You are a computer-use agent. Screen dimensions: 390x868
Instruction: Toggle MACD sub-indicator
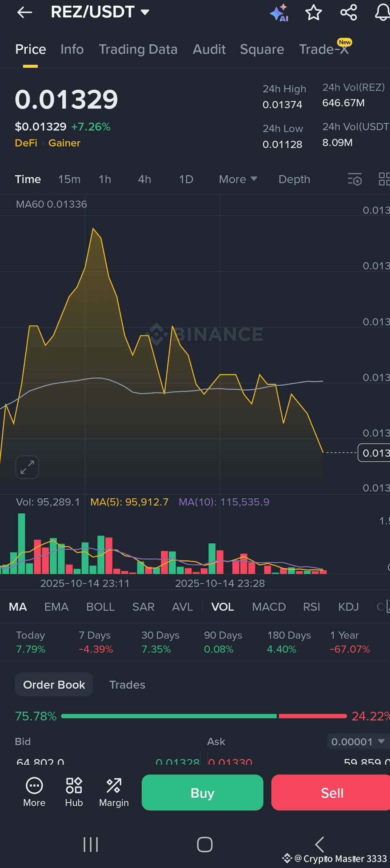[x=269, y=607]
